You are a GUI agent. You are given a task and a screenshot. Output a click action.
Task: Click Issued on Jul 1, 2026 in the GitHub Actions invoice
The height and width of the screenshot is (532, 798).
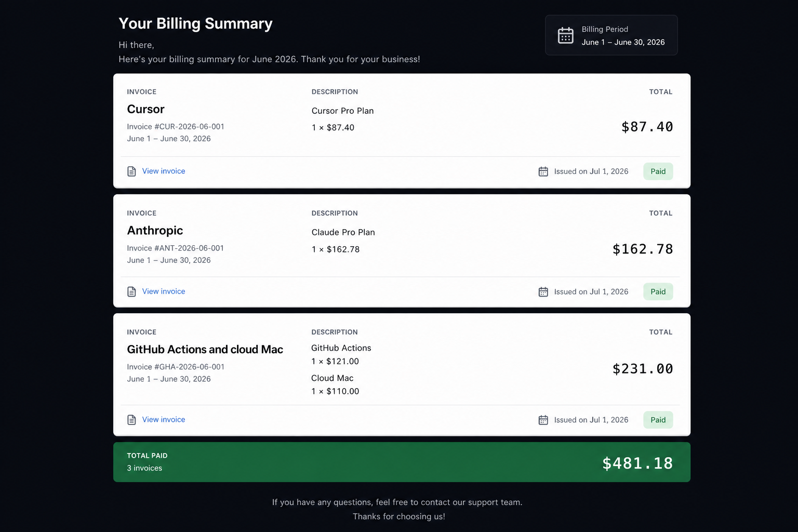click(591, 420)
